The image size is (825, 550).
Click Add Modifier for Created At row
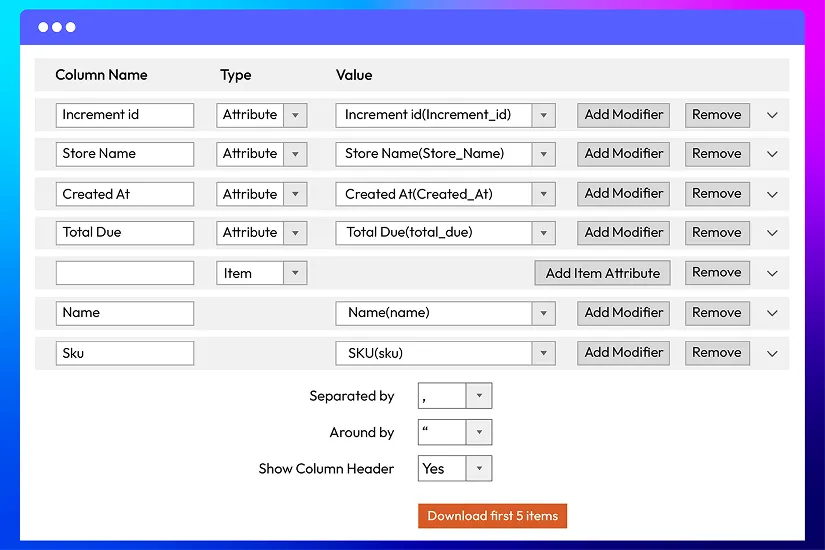click(x=623, y=194)
